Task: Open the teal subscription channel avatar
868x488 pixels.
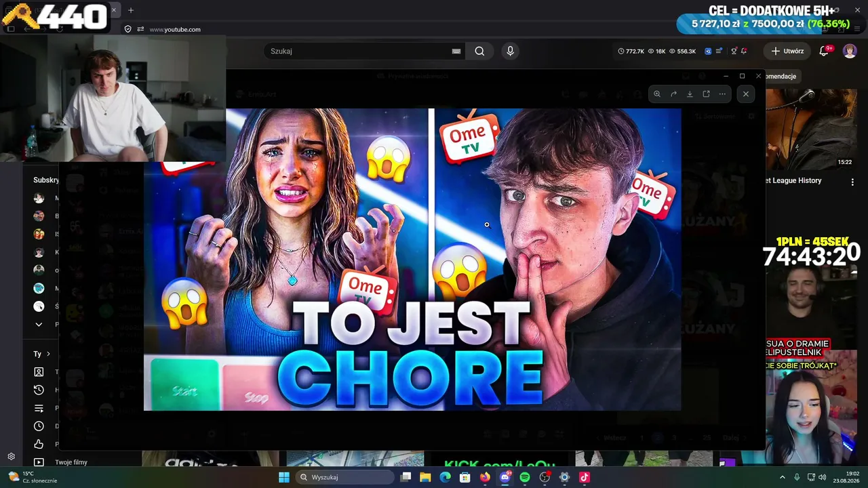Action: click(39, 288)
